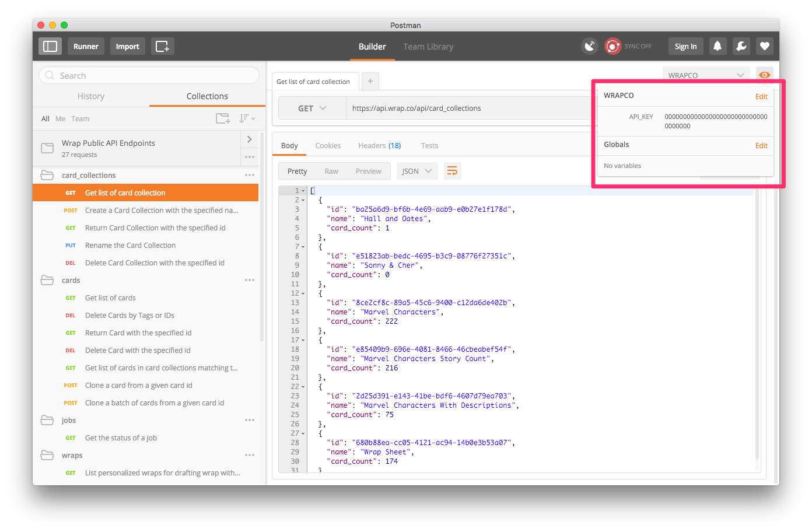Screen dimensions: 812x532
Task: Open more options for cards folder
Action: 250,280
